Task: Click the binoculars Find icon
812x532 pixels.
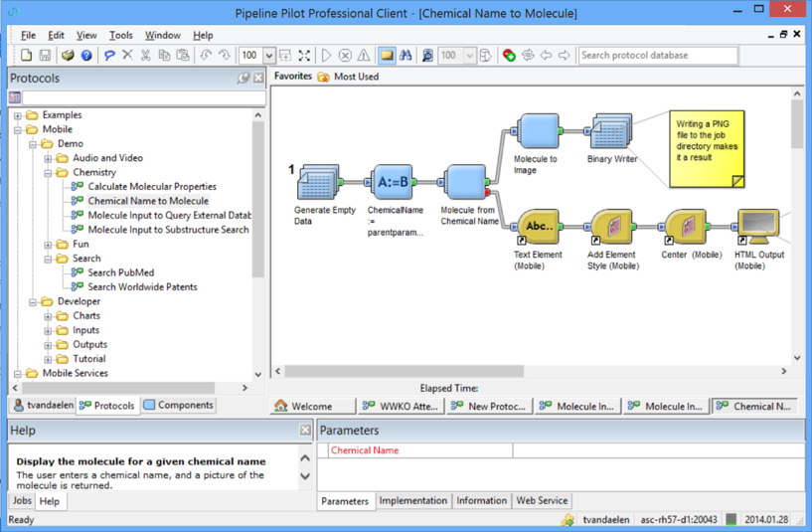Action: [x=406, y=56]
